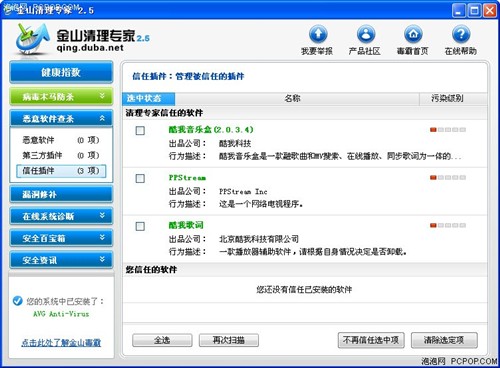Click the green PPStream title

pos(187,178)
